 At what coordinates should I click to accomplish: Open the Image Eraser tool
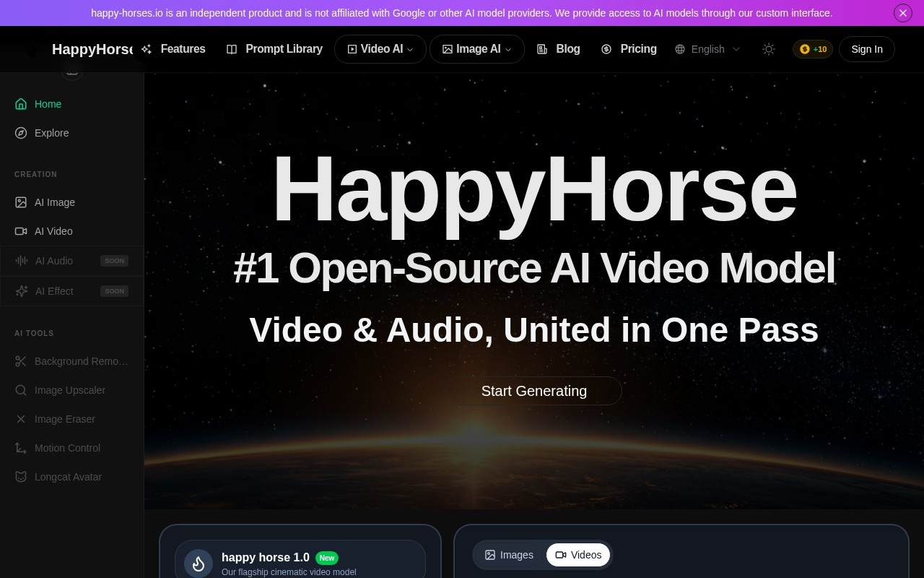[71, 419]
